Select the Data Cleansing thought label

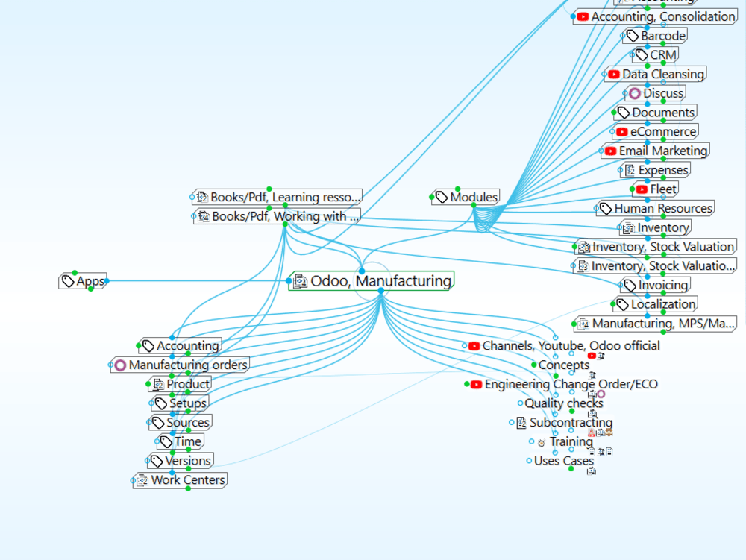(x=663, y=74)
